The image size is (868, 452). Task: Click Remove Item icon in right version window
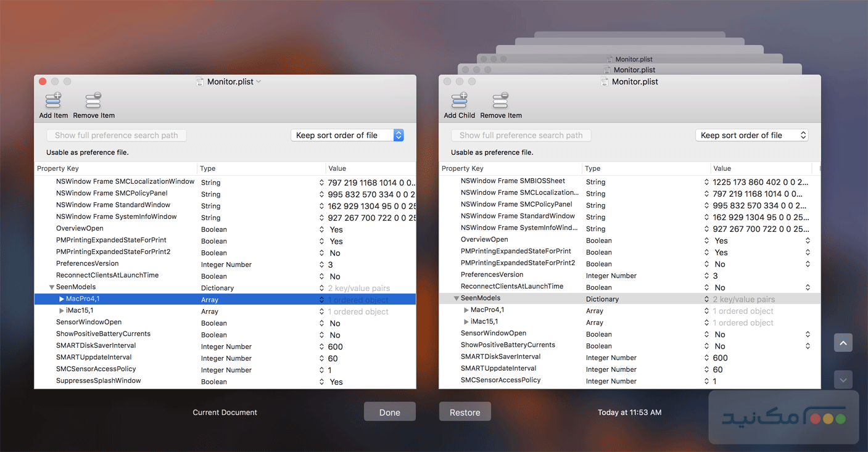pos(500,101)
